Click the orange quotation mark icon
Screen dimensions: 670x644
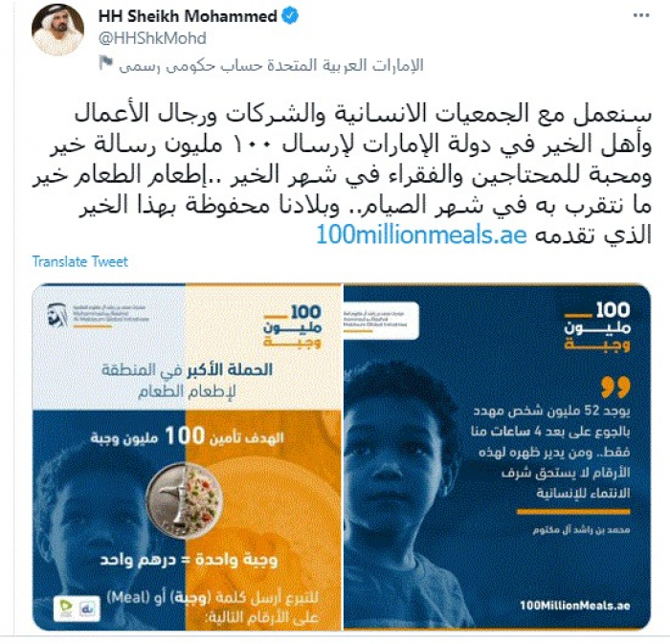click(615, 387)
